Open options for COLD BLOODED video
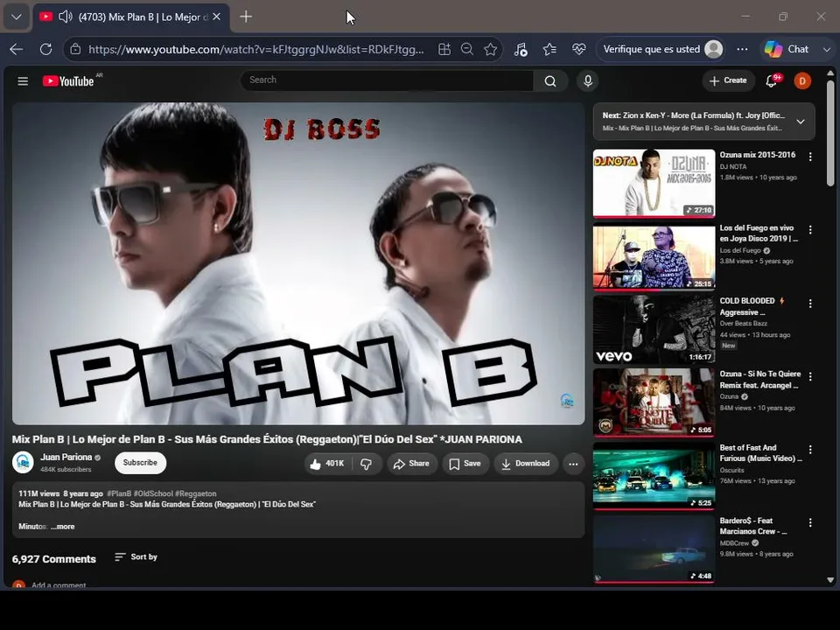Viewport: 840px width, 630px height. coord(810,304)
